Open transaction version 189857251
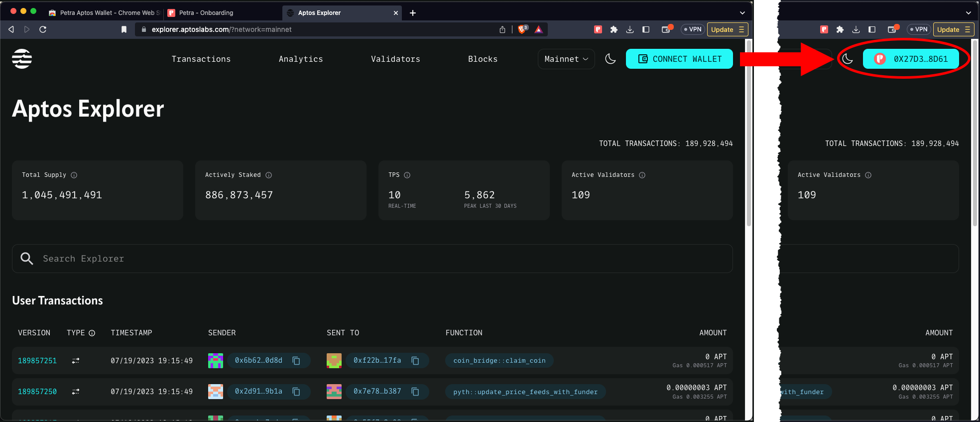Image resolution: width=980 pixels, height=422 pixels. tap(37, 361)
